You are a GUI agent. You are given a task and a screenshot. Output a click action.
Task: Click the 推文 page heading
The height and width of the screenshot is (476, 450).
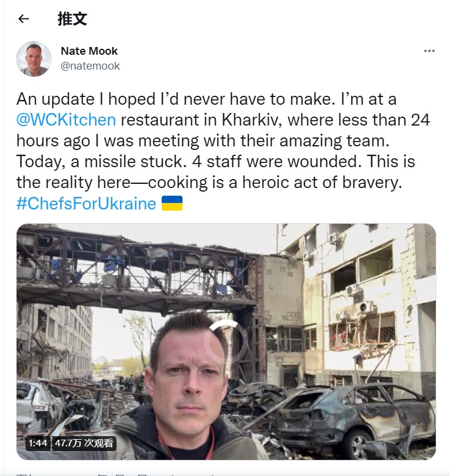72,19
